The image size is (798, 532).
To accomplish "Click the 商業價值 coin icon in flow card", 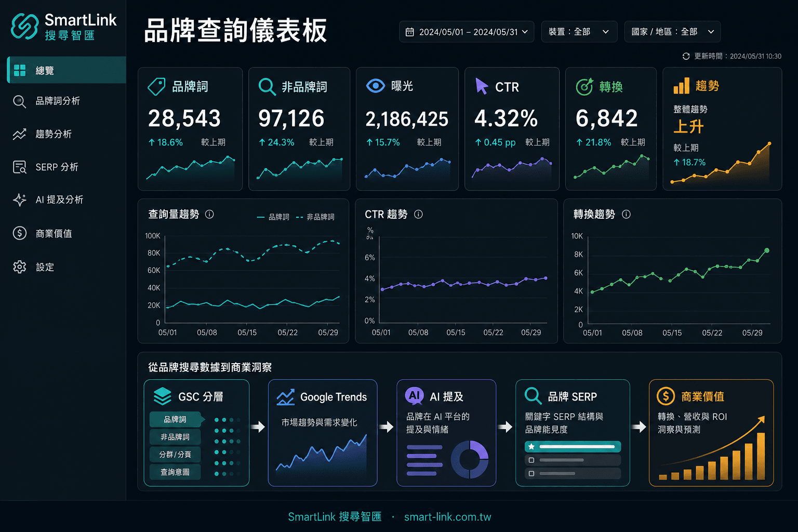I will (x=666, y=396).
